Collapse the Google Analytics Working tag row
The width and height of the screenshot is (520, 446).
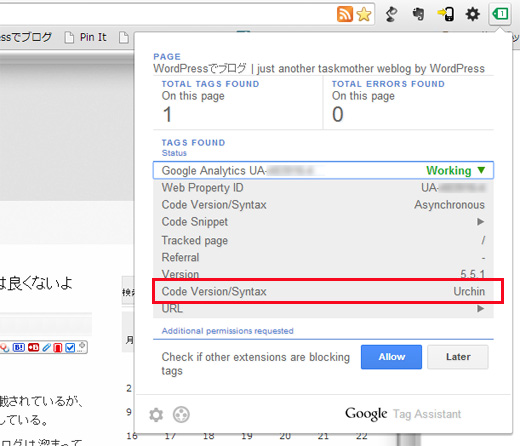point(323,170)
